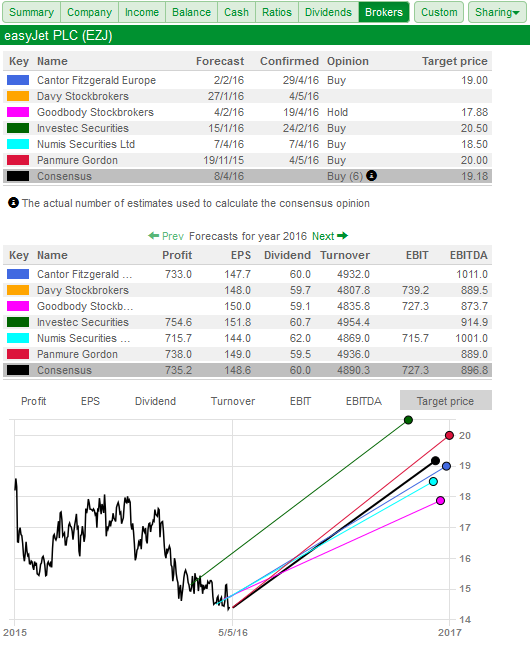The image size is (530, 652).
Task: Click Davy Stockbrokers orange swatch in top table
Action: click(x=18, y=96)
